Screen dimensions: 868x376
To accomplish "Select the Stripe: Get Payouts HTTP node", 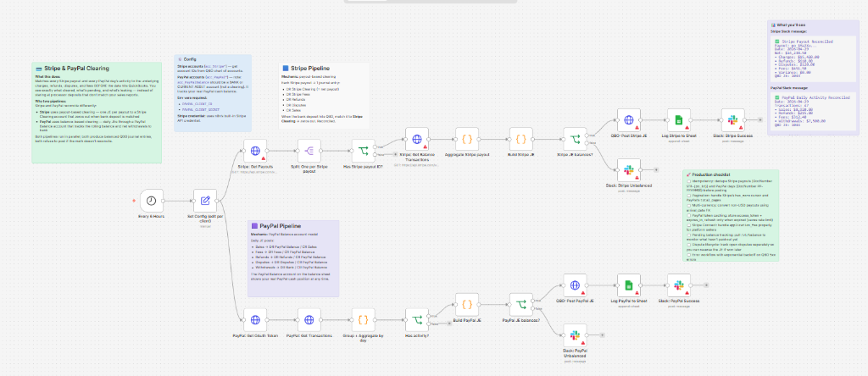I will pos(255,151).
